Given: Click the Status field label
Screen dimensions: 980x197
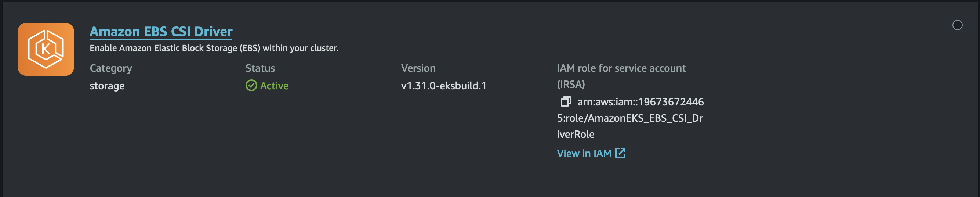Looking at the screenshot, I should [260, 68].
